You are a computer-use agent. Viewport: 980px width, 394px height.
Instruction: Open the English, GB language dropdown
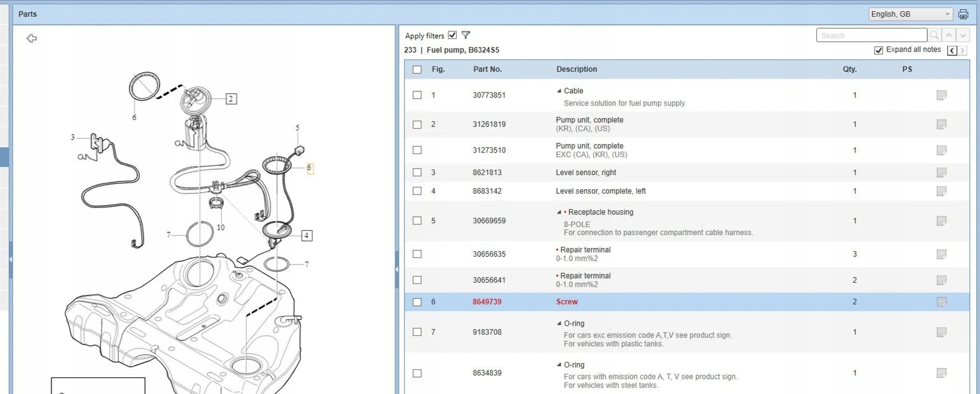point(911,14)
